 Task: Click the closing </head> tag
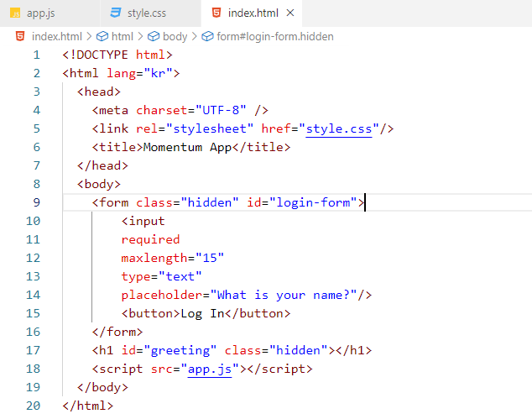103,166
